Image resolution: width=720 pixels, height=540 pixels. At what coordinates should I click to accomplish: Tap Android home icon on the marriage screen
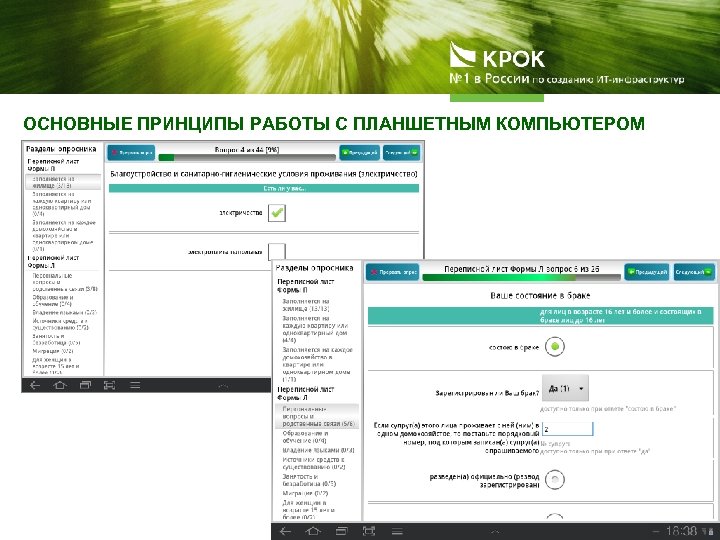pyautogui.click(x=313, y=531)
